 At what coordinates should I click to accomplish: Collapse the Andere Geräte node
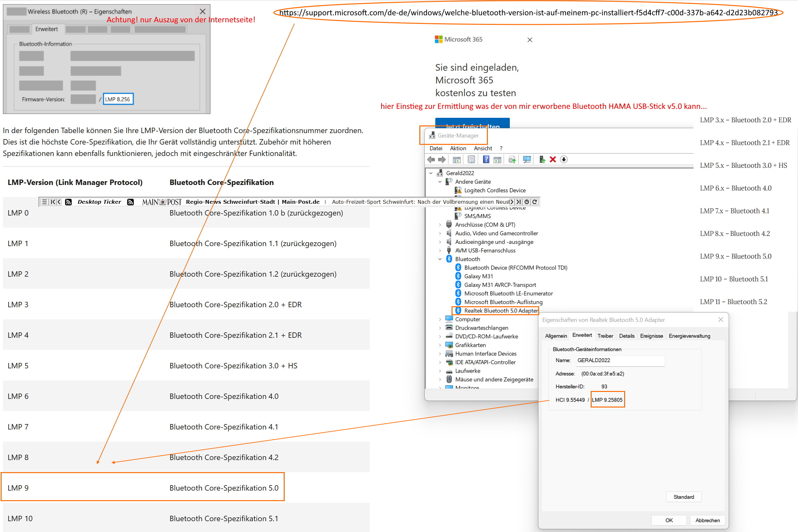coord(440,182)
